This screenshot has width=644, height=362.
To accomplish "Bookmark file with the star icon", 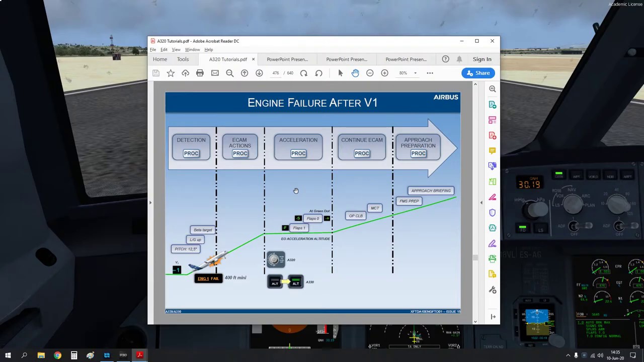I will (x=171, y=73).
